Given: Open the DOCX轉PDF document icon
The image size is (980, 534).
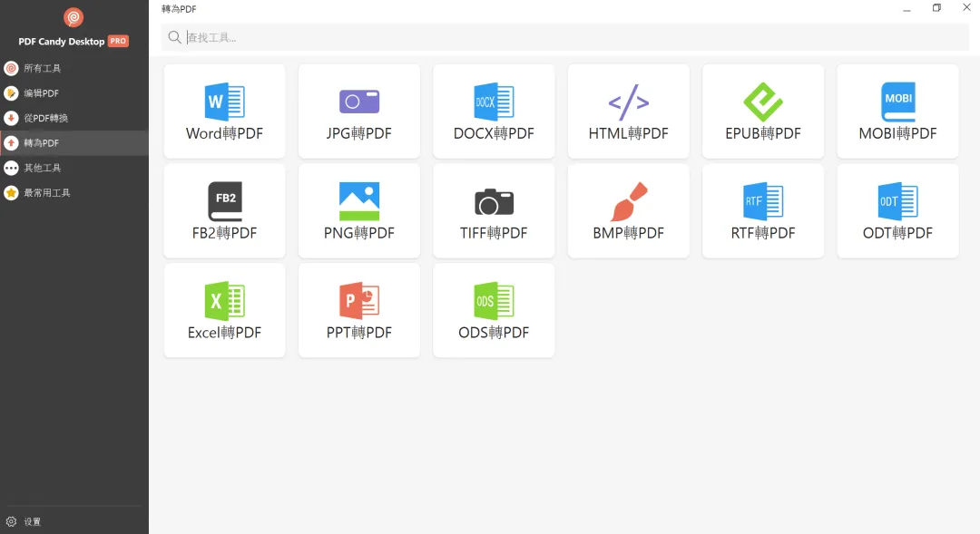Looking at the screenshot, I should (494, 102).
